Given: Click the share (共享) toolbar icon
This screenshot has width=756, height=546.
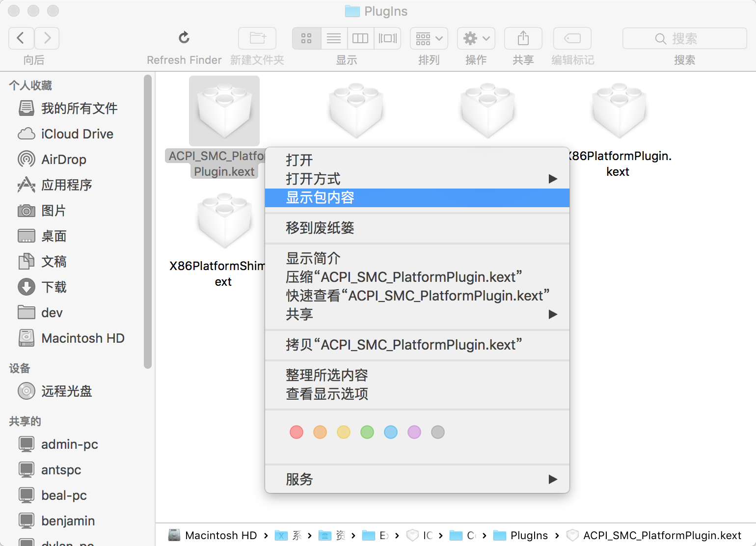Looking at the screenshot, I should click(x=523, y=38).
